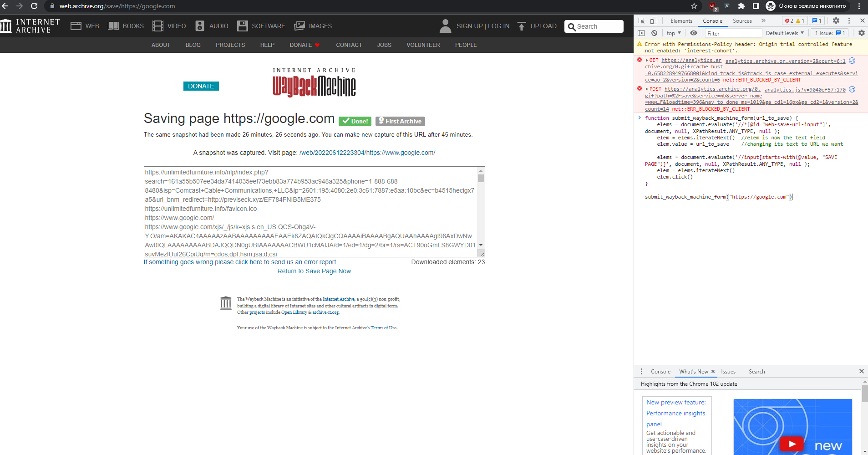Screen dimensions: 868x455
Task: Expand the POST error message arrow
Action: tap(647, 89)
